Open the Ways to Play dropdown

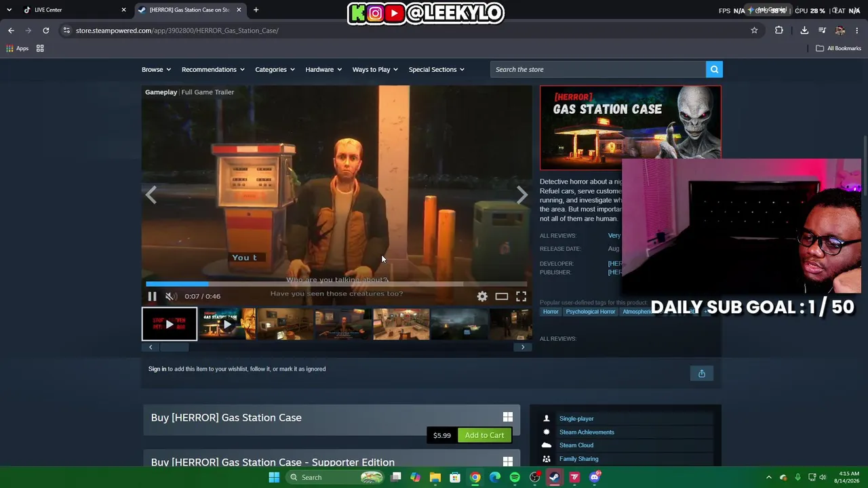coord(375,69)
